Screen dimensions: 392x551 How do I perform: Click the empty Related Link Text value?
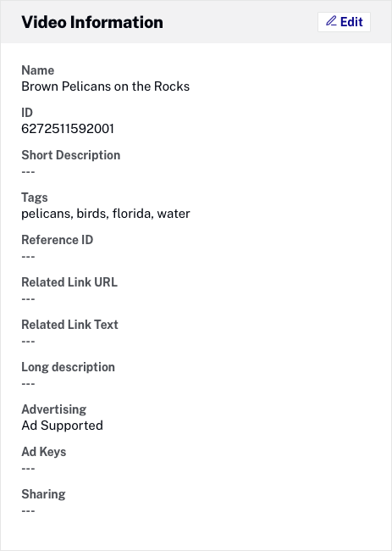pyautogui.click(x=28, y=342)
